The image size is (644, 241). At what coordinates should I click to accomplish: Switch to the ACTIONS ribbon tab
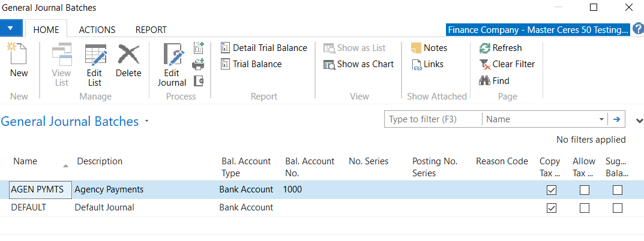[x=97, y=29]
